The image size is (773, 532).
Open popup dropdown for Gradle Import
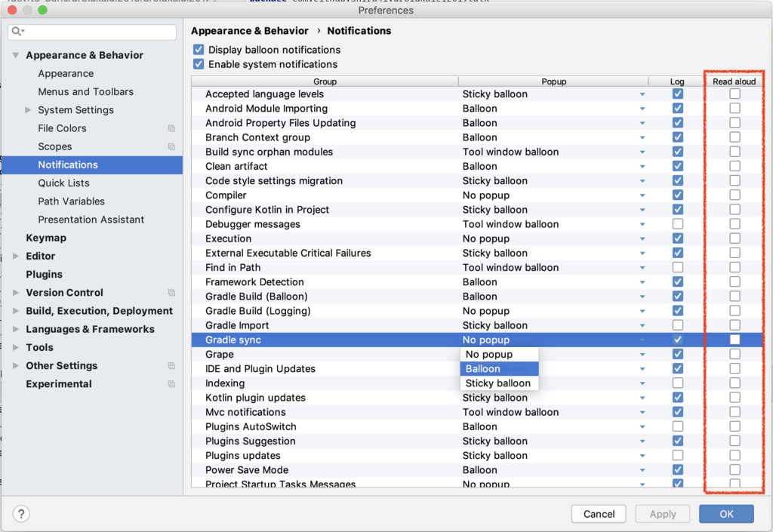(x=642, y=325)
